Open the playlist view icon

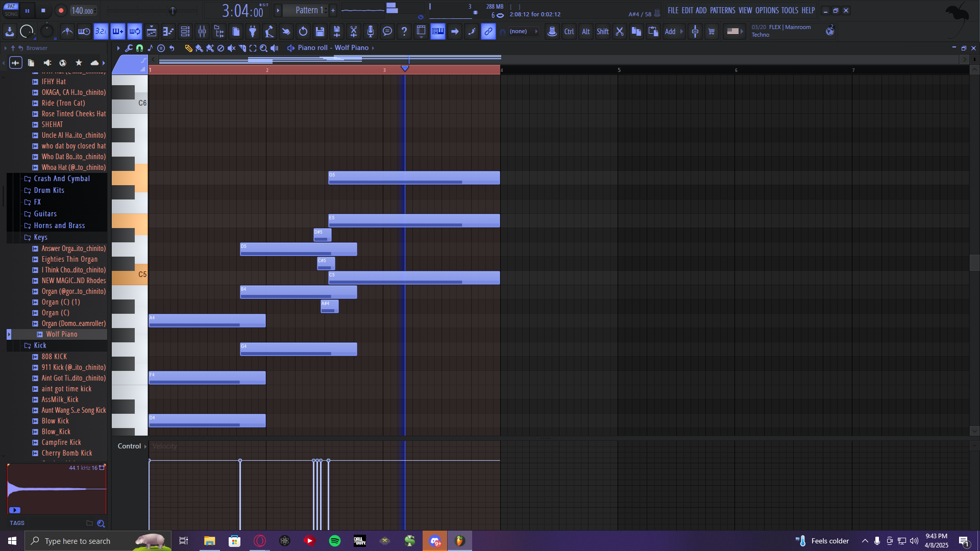[152, 32]
